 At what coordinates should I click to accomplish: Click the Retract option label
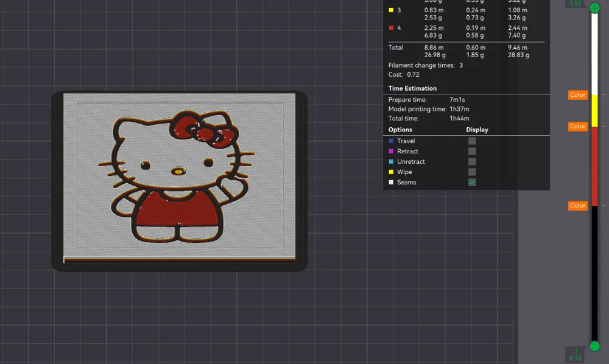tap(407, 152)
